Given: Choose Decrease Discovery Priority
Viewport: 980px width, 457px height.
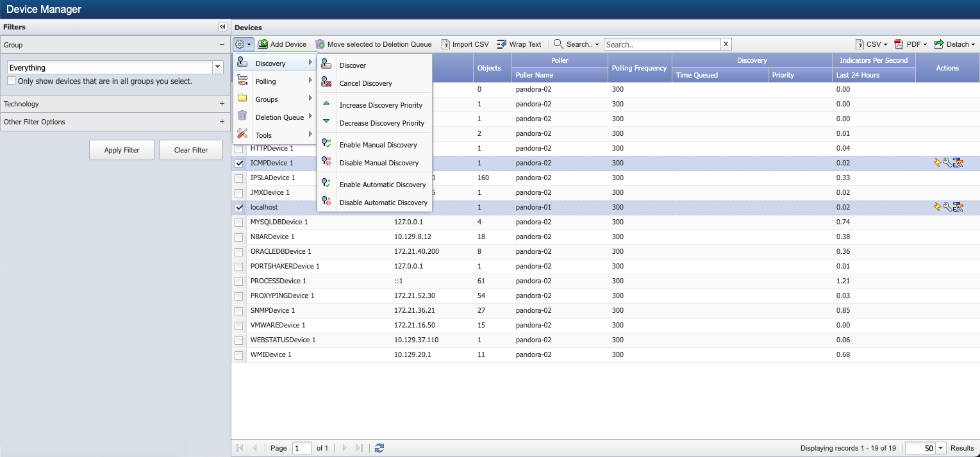Looking at the screenshot, I should point(375,123).
